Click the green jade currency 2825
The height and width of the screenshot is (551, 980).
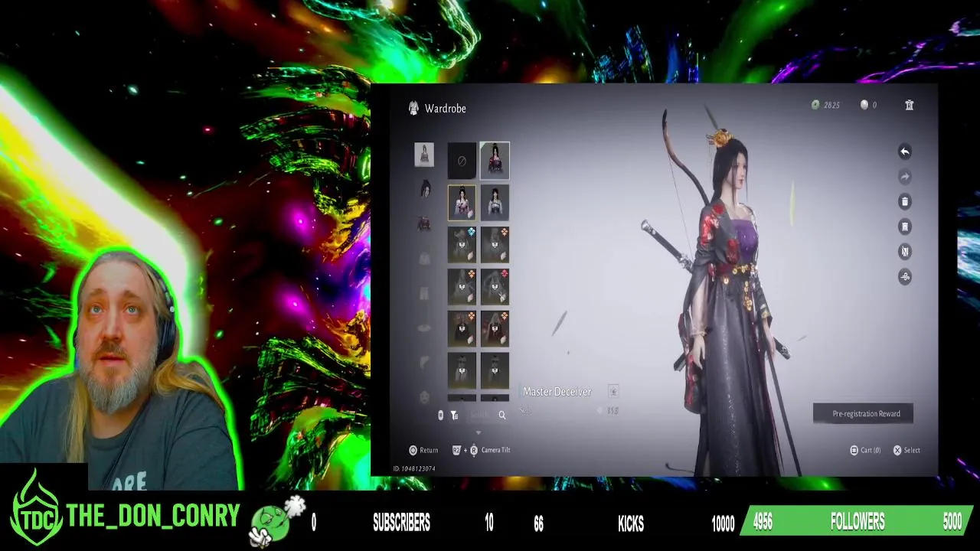tap(826, 105)
